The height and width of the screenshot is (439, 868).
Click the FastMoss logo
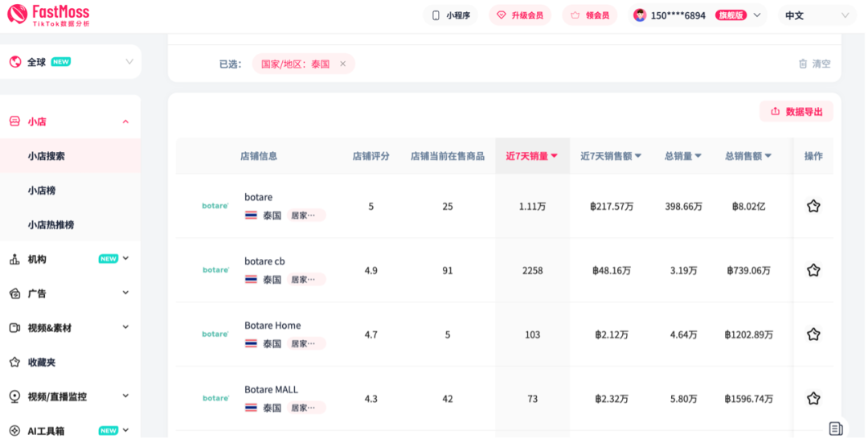48,15
